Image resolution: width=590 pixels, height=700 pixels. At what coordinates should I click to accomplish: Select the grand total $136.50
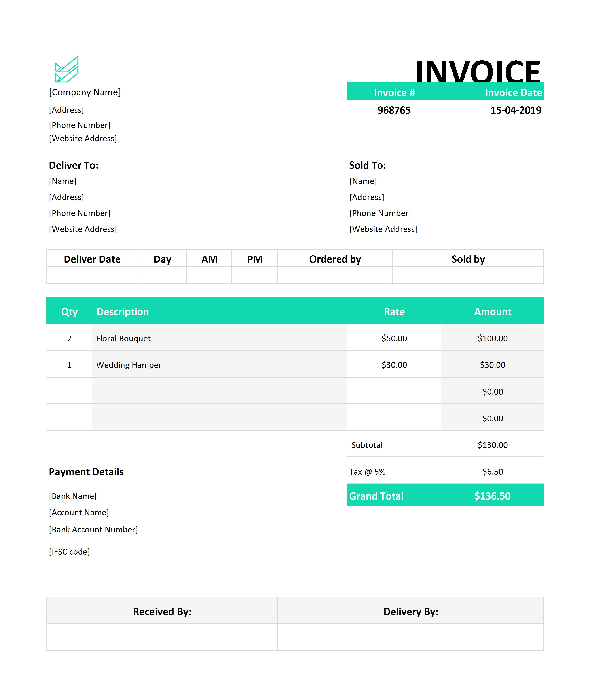[x=493, y=496]
